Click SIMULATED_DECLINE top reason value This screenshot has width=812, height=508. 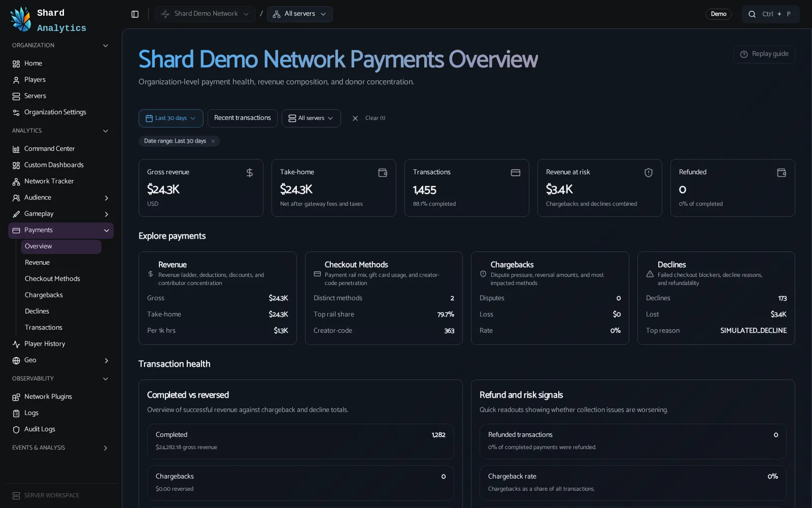coord(754,331)
